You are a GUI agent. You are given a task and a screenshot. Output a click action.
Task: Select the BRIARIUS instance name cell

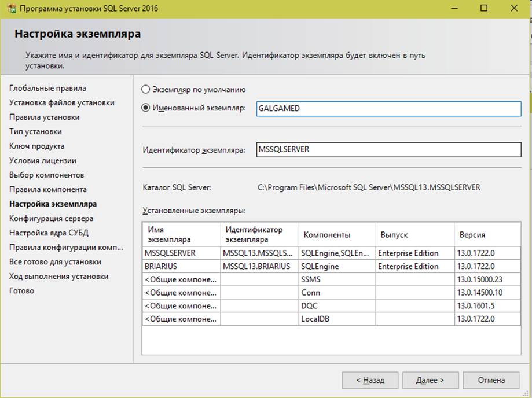[x=182, y=267]
